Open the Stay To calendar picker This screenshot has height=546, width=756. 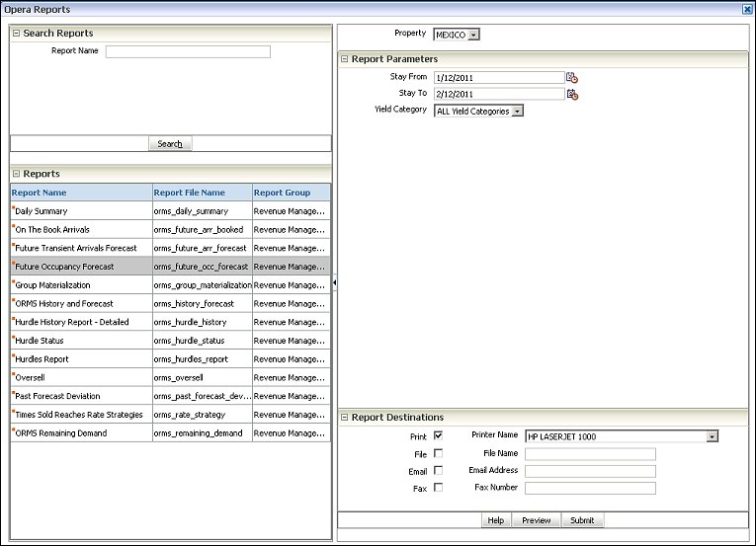(572, 95)
